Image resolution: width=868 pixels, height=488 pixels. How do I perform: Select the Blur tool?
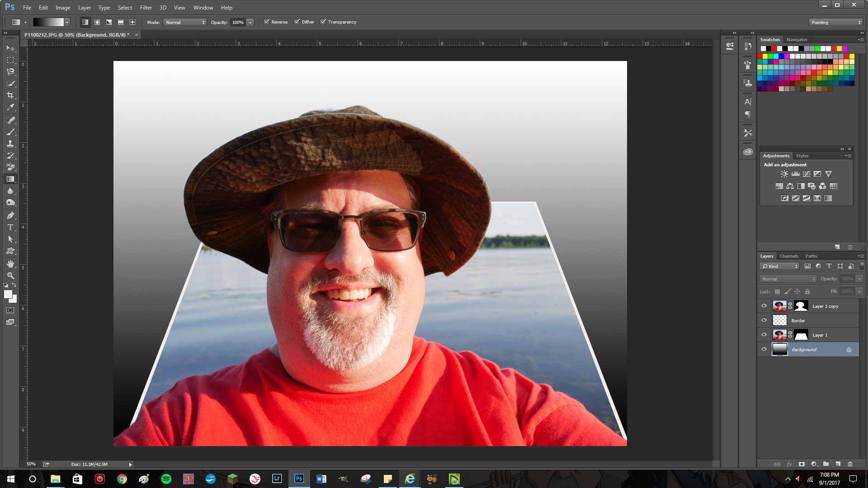click(x=10, y=191)
